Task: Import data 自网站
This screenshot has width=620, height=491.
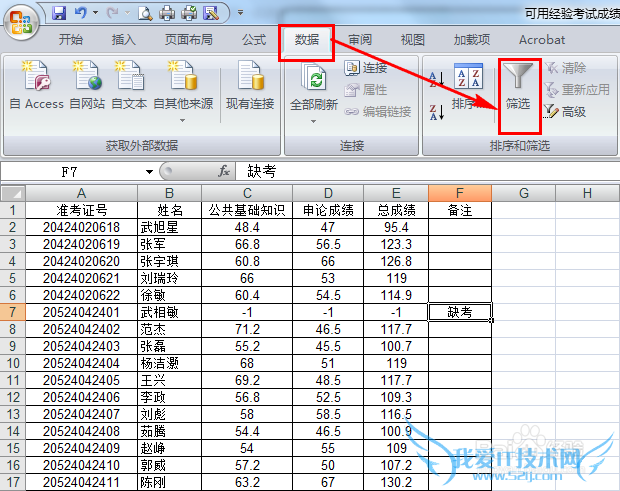Action: pyautogui.click(x=87, y=85)
